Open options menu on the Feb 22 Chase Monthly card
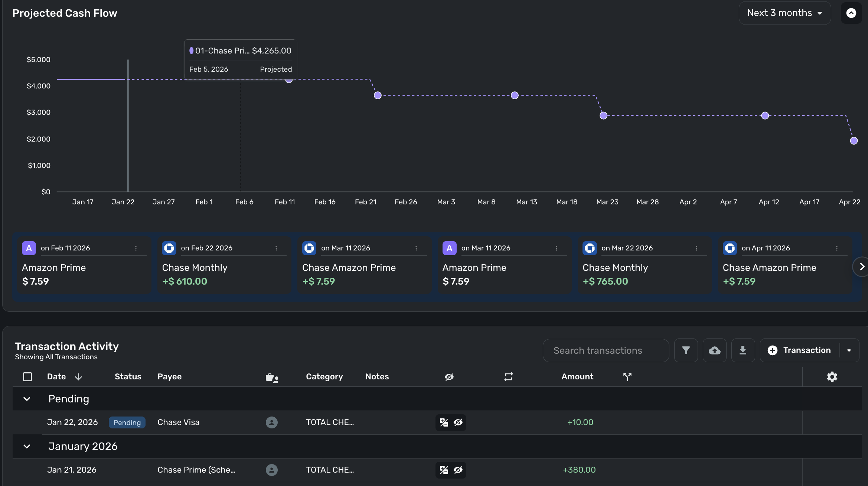 (276, 248)
